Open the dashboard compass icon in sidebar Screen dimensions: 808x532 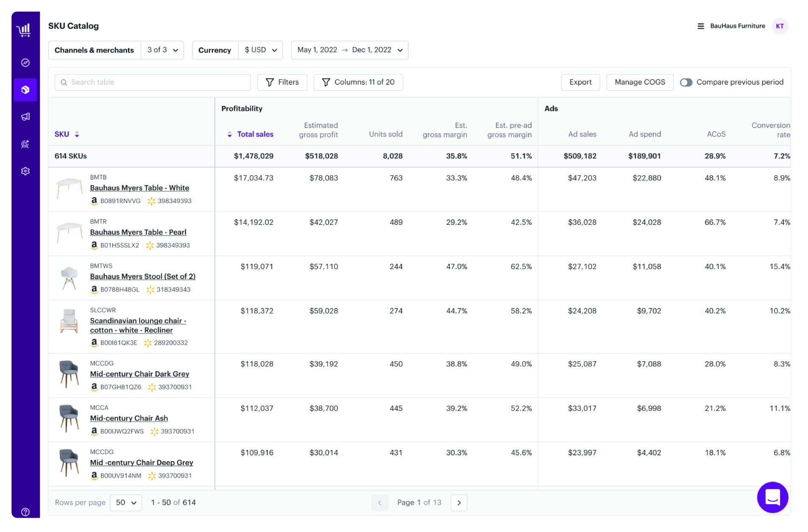pos(25,62)
